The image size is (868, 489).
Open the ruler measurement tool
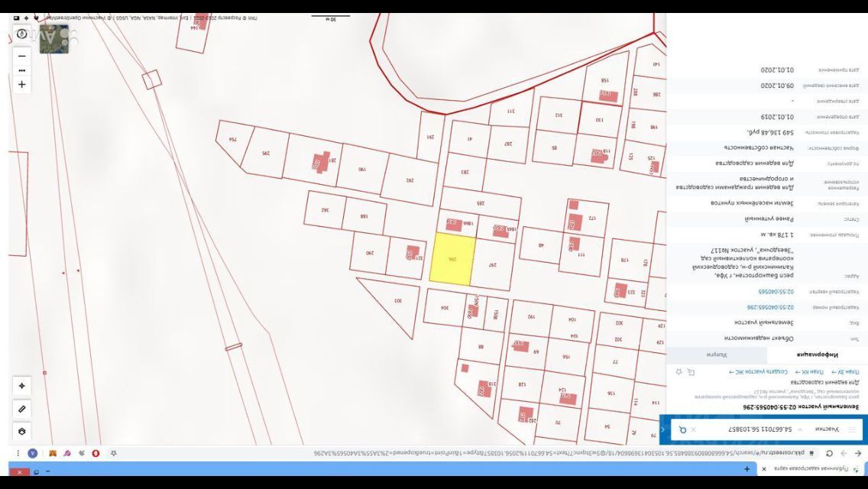pos(21,409)
